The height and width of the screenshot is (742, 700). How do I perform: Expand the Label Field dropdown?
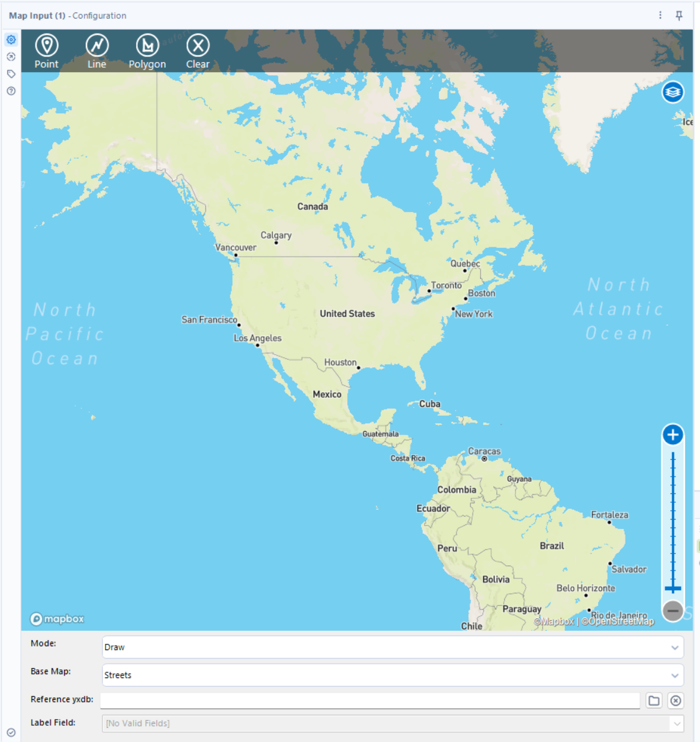(x=393, y=723)
